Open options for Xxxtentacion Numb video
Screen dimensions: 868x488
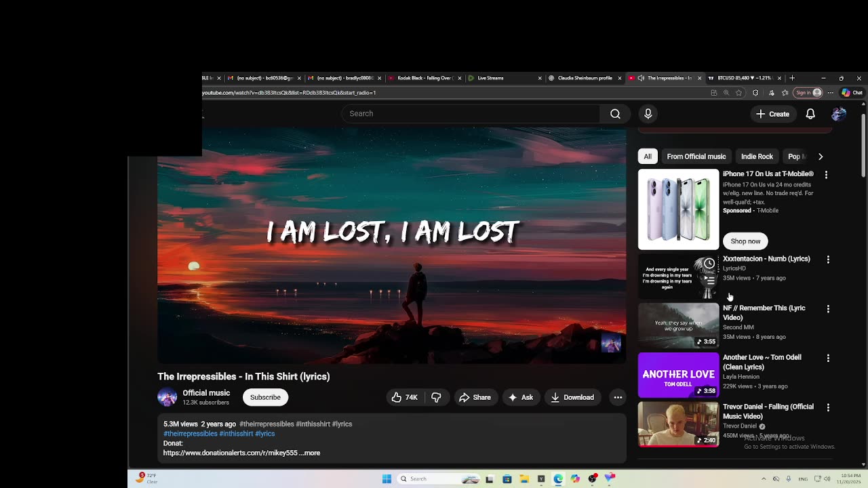828,260
